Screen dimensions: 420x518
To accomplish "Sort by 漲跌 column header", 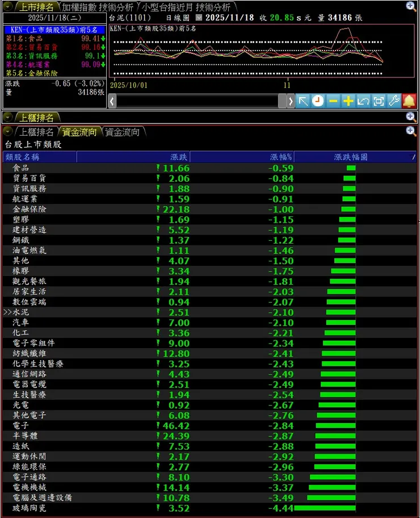I will pos(133,157).
